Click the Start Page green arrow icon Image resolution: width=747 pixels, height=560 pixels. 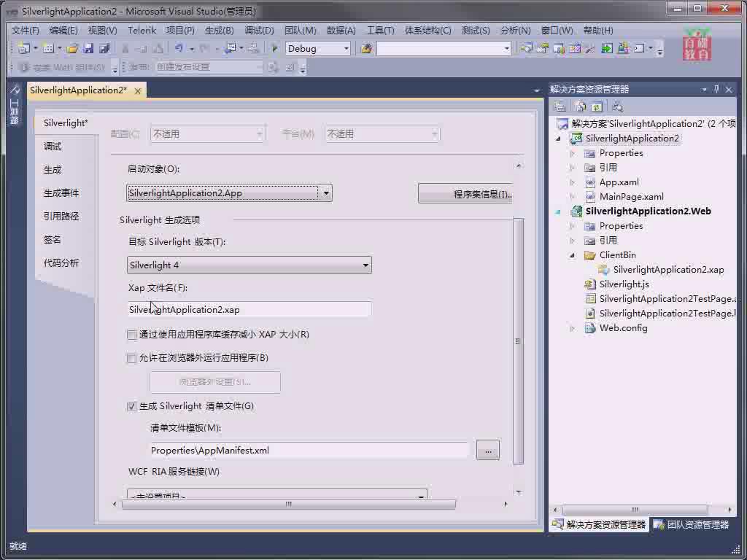coord(606,48)
